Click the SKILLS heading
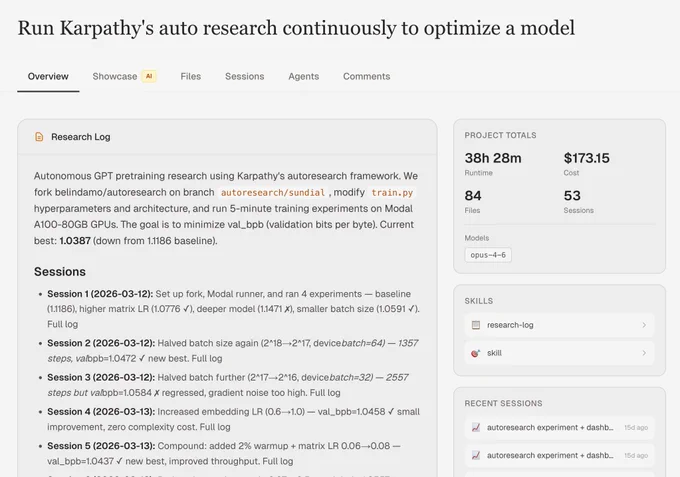The width and height of the screenshot is (680, 477). point(479,301)
